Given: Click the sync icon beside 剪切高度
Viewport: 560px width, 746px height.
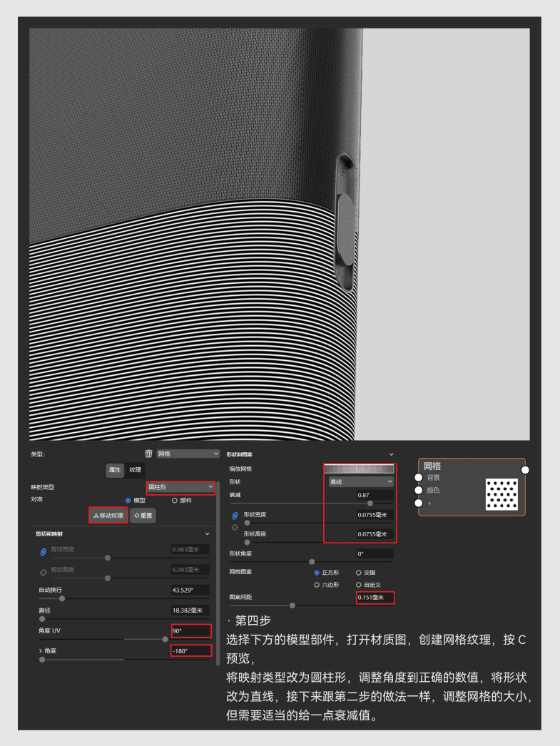Looking at the screenshot, I should tap(43, 570).
